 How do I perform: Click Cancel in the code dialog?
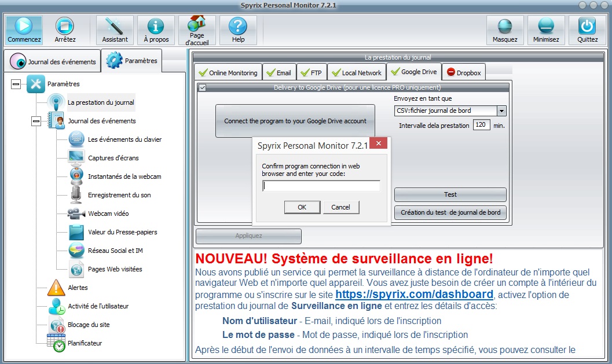(x=340, y=207)
